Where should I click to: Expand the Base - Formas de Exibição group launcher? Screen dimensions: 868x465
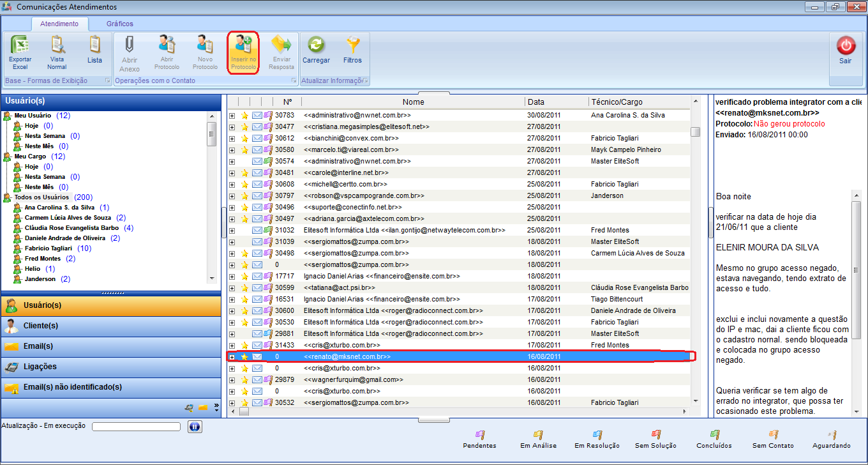pyautogui.click(x=107, y=81)
